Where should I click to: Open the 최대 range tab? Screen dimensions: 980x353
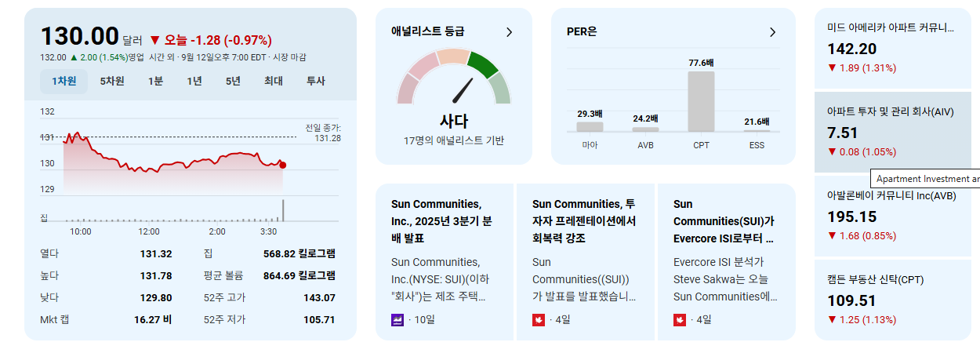(x=274, y=81)
